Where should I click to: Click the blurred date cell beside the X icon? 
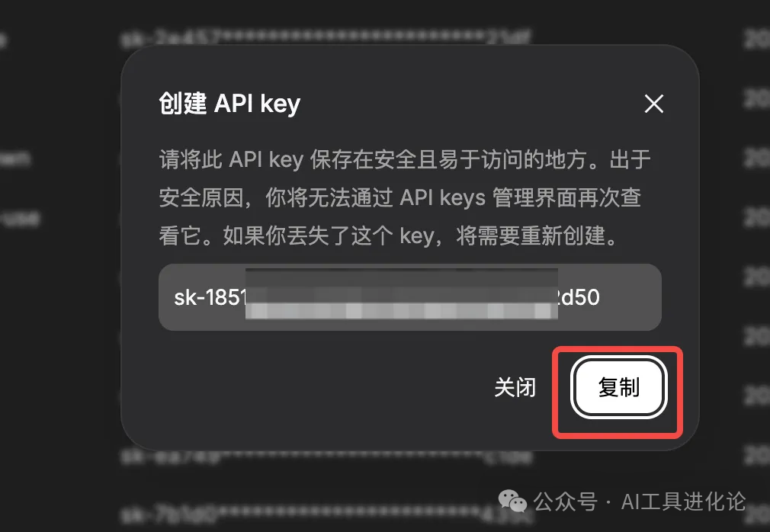757,98
